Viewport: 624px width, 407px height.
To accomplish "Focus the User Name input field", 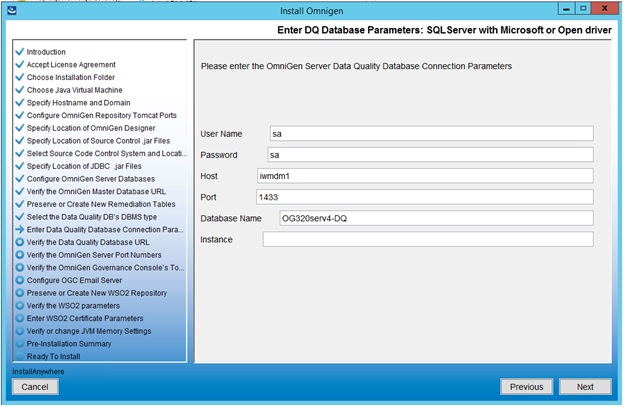I will pos(431,133).
